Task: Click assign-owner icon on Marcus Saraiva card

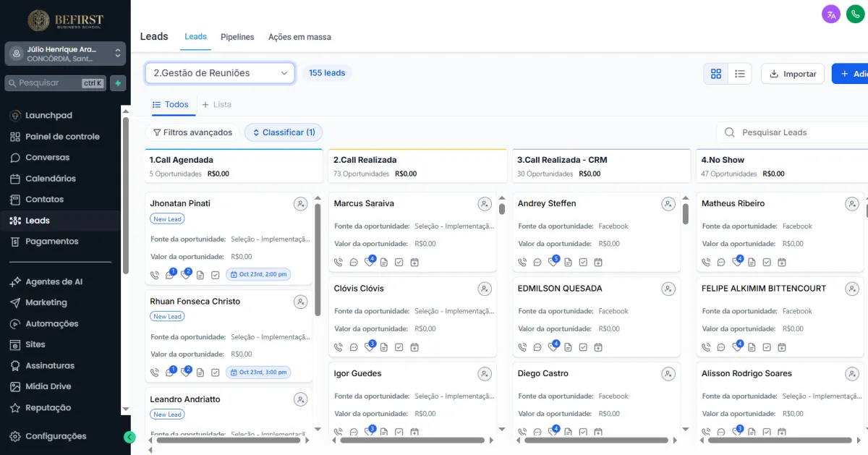Action: 485,205
